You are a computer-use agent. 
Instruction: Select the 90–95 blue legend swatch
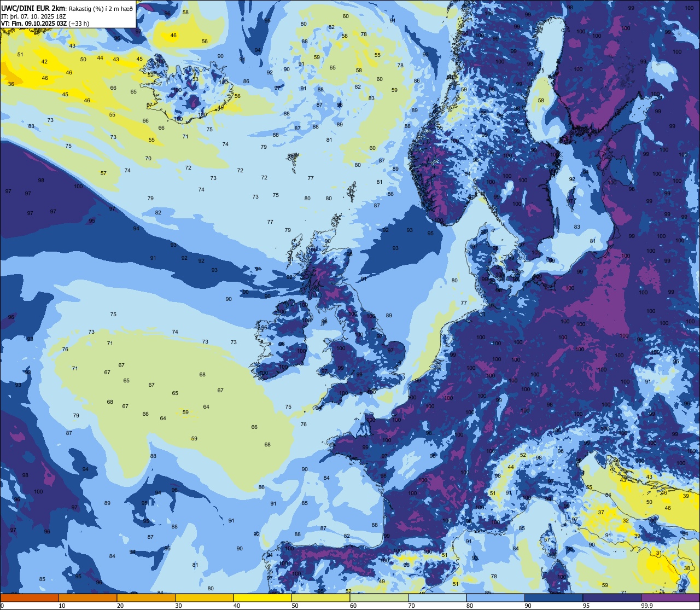click(553, 597)
